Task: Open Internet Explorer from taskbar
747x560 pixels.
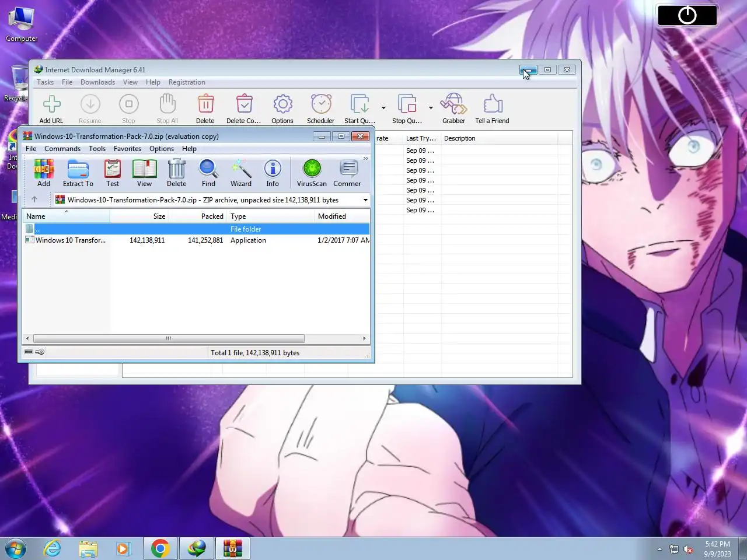Action: coord(53,549)
